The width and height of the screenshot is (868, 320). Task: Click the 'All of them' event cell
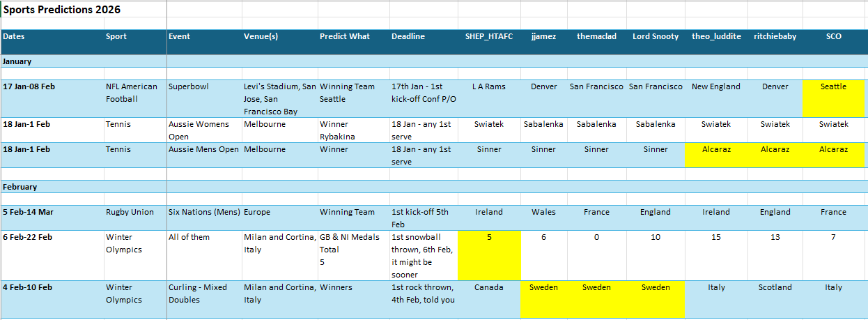click(204, 255)
